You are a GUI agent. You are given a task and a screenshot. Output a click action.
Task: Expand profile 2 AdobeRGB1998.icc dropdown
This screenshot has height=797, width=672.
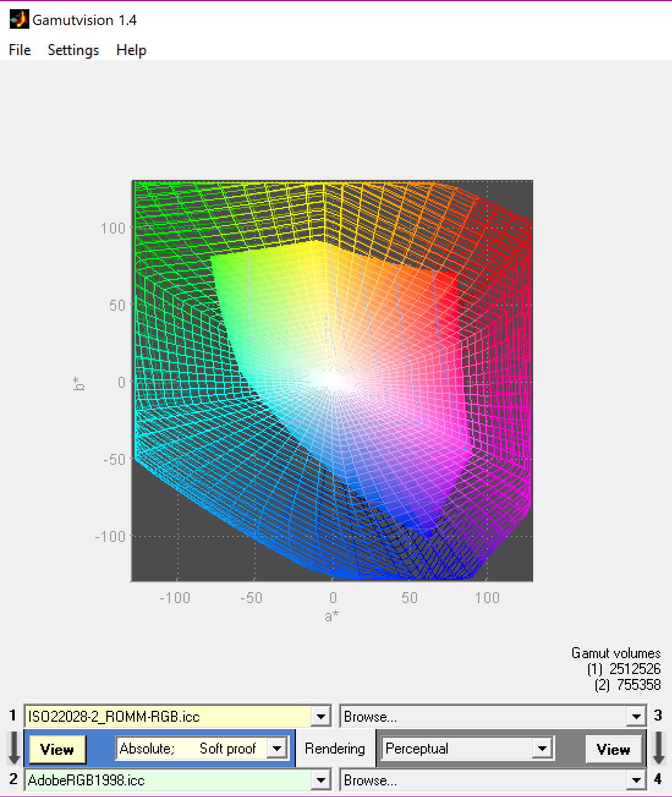pos(321,780)
